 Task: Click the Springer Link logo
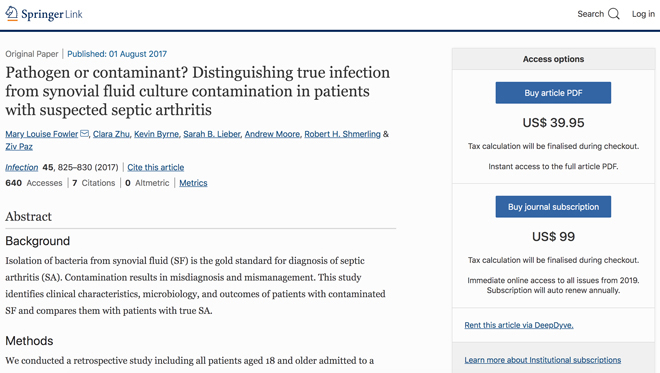(44, 14)
